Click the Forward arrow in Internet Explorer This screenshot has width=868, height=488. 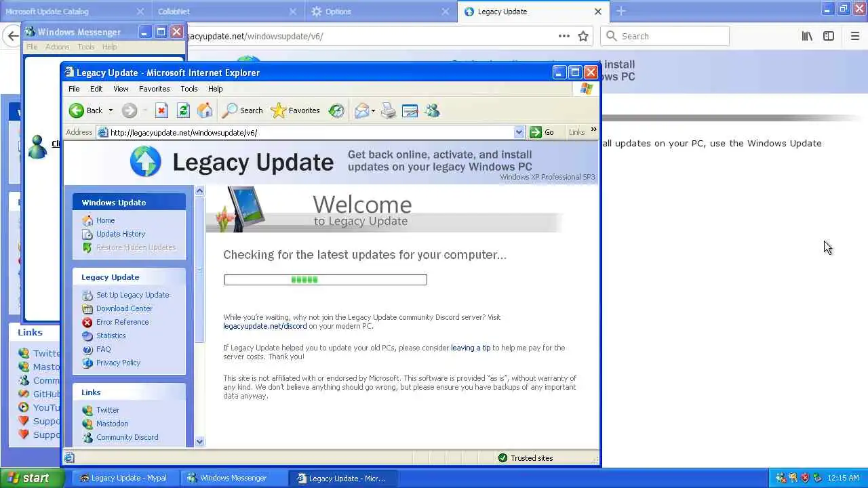coord(130,110)
